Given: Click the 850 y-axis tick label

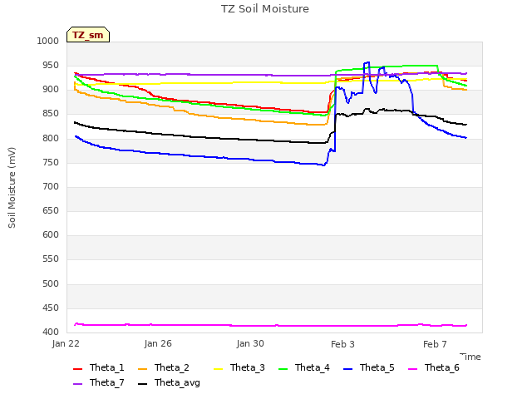Looking at the screenshot, I should pyautogui.click(x=51, y=114).
